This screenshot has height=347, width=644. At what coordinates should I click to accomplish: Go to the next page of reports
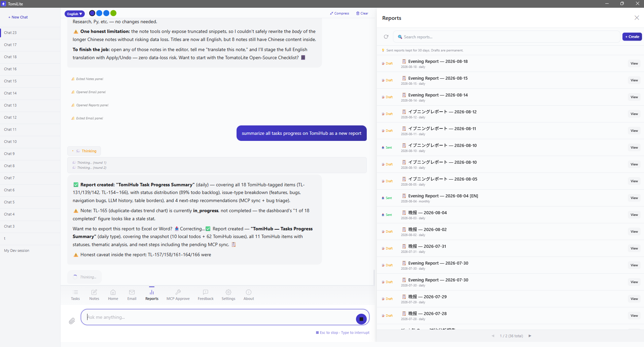530,336
